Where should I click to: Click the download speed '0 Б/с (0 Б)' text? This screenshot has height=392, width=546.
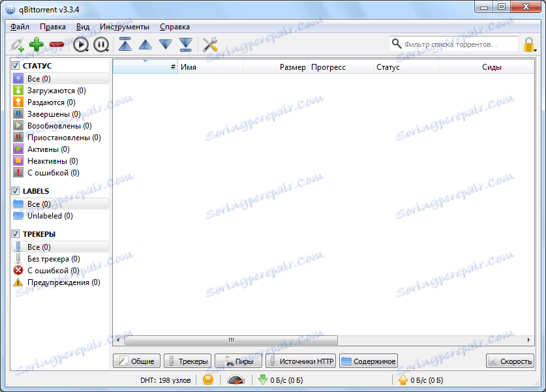[x=286, y=380]
